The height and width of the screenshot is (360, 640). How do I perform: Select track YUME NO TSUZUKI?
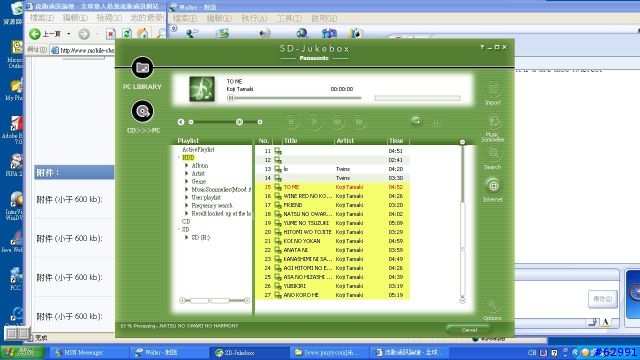tap(332, 223)
